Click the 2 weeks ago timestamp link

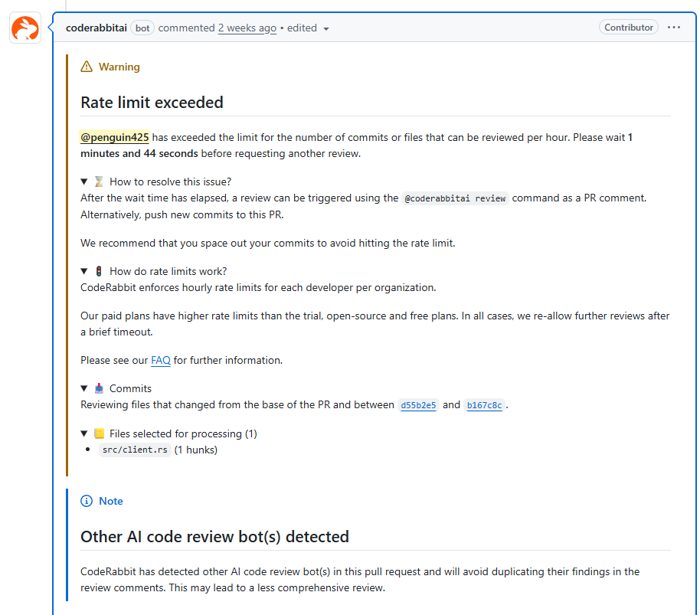tap(247, 28)
